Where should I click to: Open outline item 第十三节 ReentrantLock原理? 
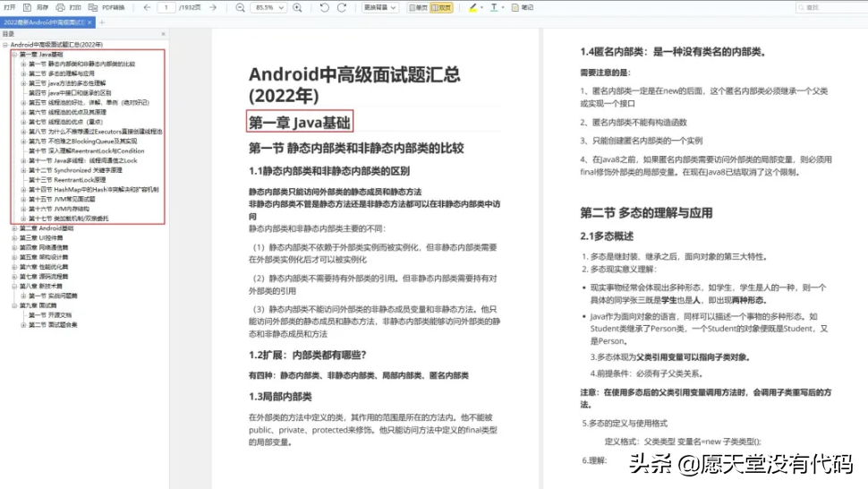pyautogui.click(x=67, y=180)
